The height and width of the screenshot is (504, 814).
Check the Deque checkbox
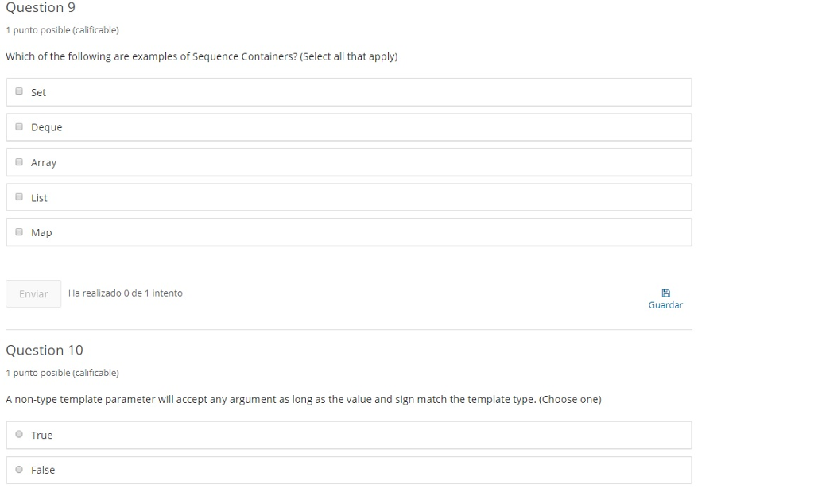[x=19, y=127]
